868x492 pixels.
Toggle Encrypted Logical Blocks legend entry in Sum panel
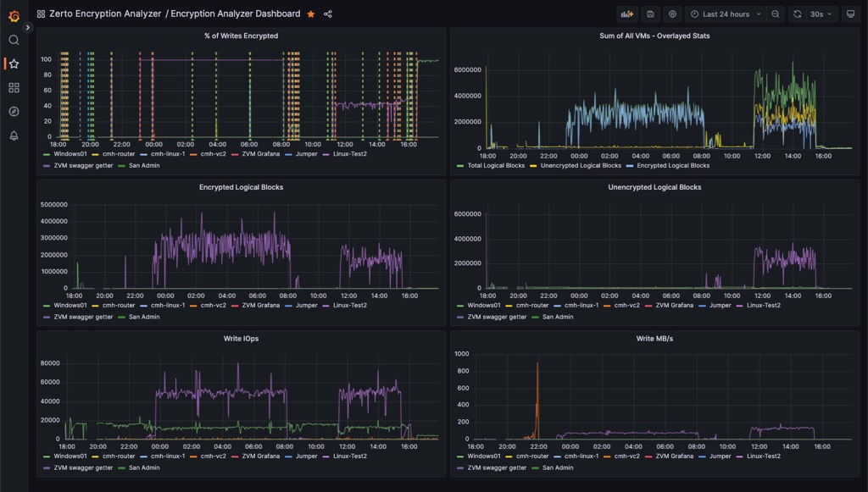pyautogui.click(x=673, y=166)
